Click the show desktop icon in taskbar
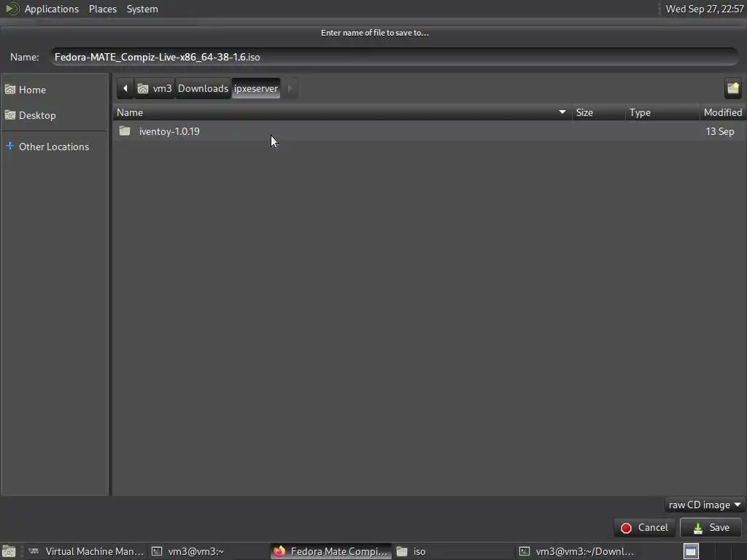 tap(9, 551)
